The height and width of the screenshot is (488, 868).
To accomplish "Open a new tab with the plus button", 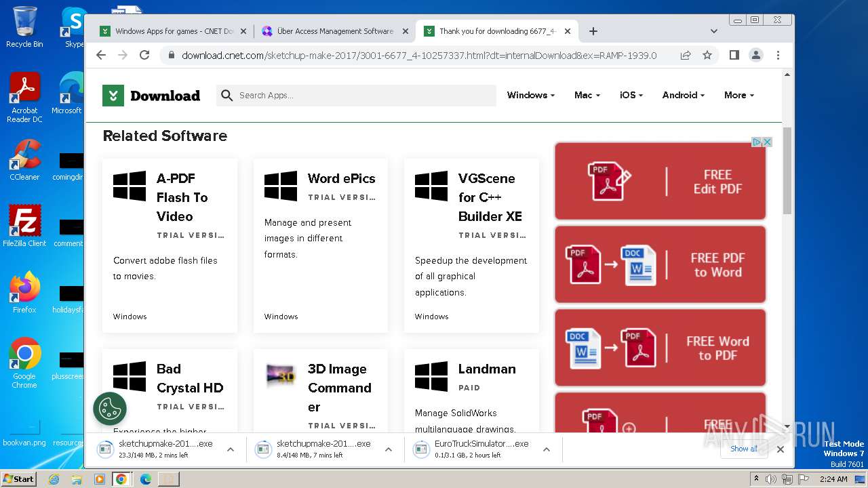I will (593, 31).
